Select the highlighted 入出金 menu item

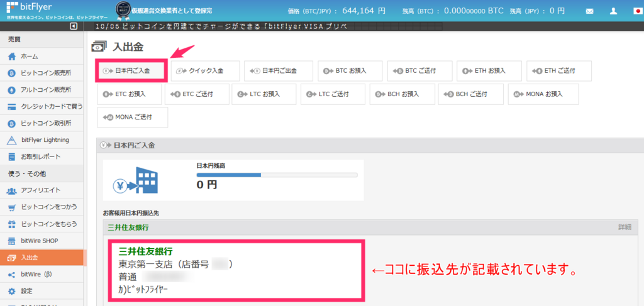(x=42, y=258)
